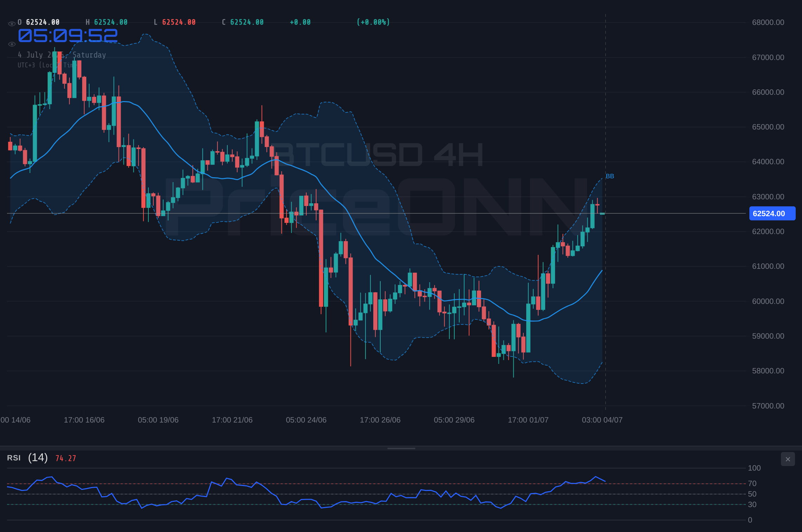
Task: Click the 17:00 26/06 time label
Action: pos(380,420)
